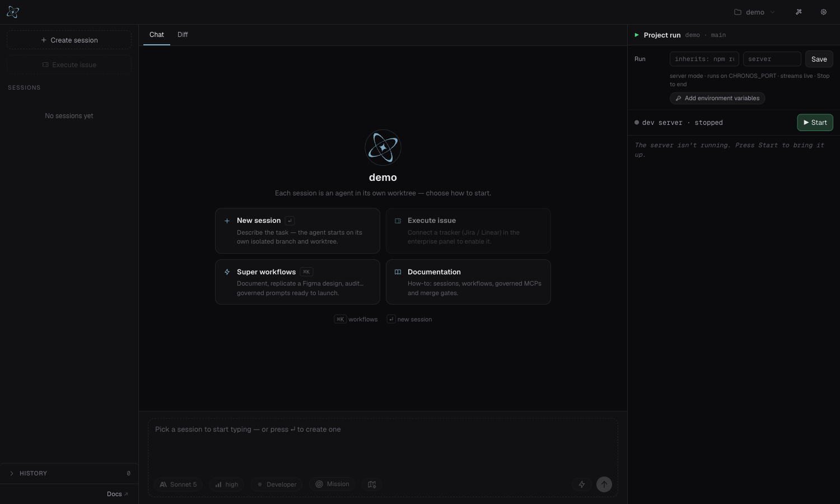Open the Execute issue card
The image size is (840, 504).
point(468,231)
